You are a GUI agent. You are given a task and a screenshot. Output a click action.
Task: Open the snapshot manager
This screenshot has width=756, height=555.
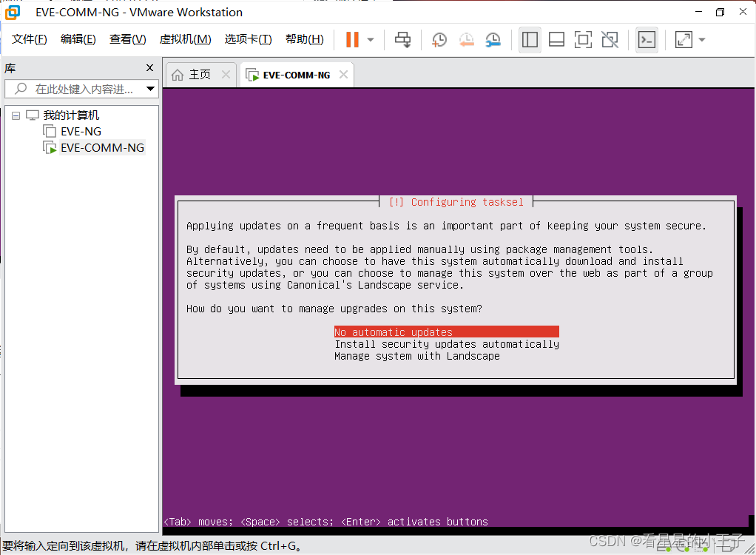tap(493, 39)
